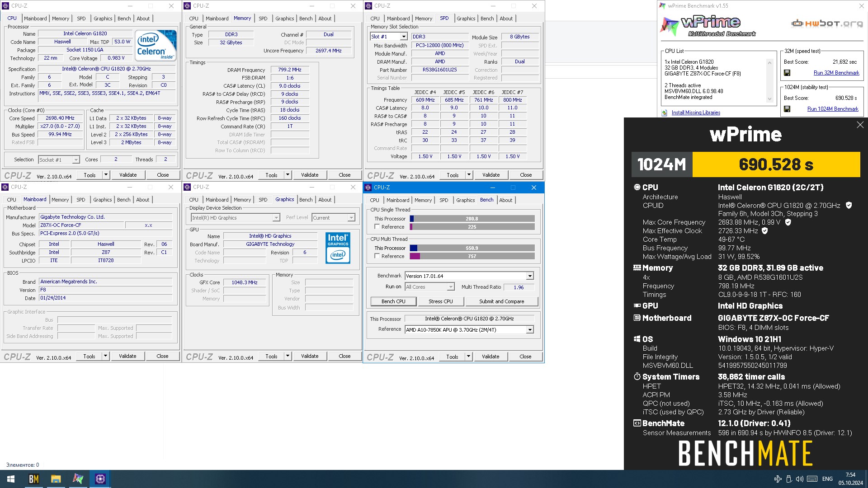Click the multi thread This Processor 550.9 bar
The height and width of the screenshot is (488, 868).
coord(472,248)
